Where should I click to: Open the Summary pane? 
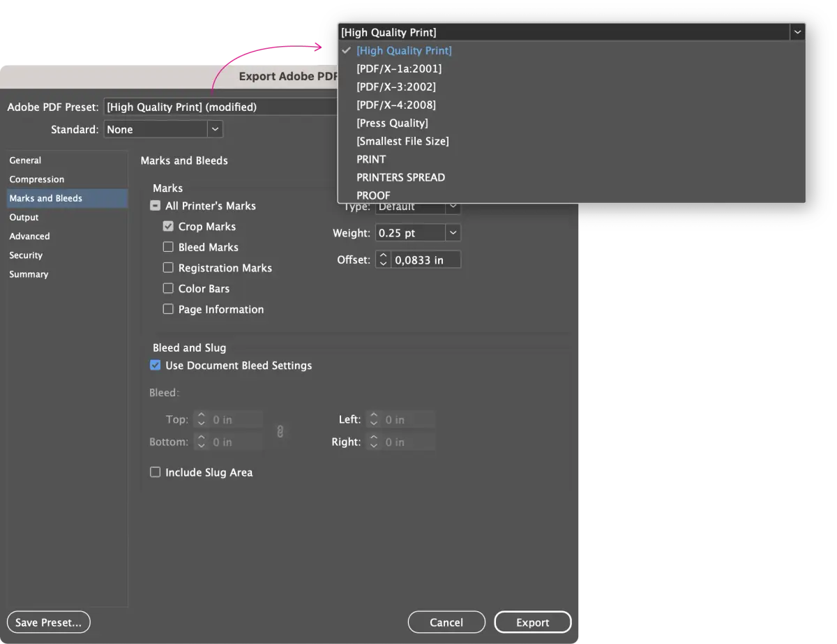click(67, 274)
